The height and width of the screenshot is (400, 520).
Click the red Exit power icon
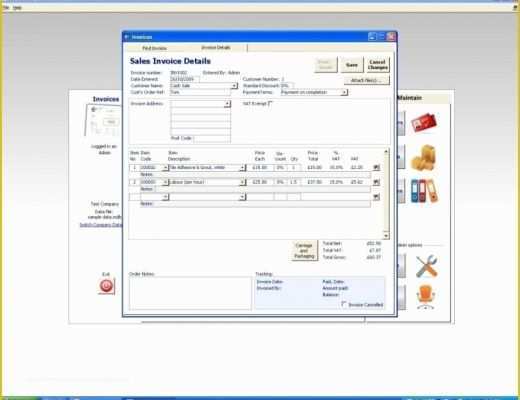(x=106, y=286)
